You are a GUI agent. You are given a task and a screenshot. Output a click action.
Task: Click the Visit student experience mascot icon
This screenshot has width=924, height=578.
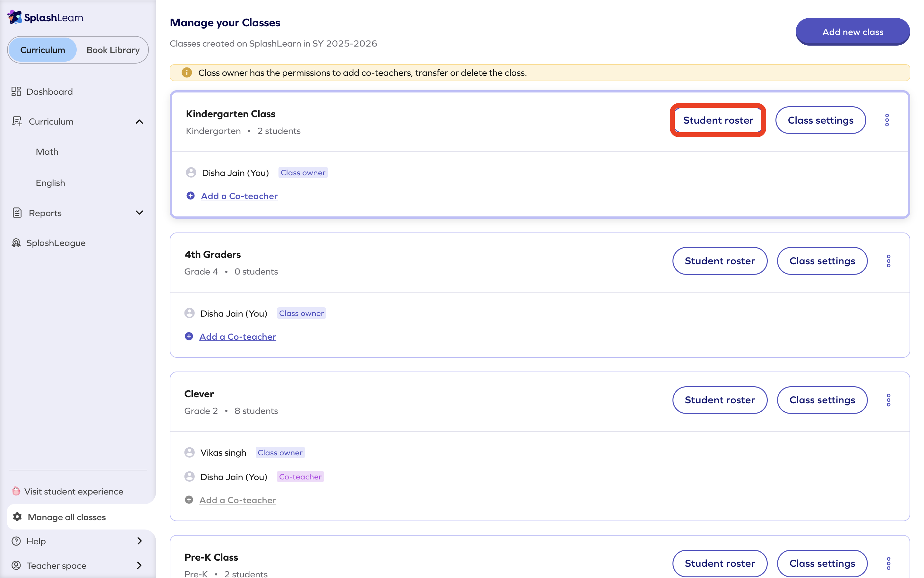point(16,491)
